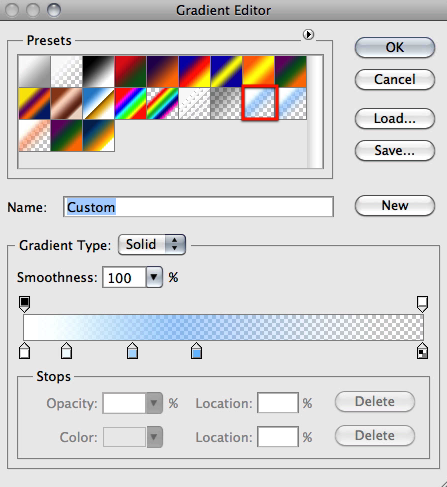The height and width of the screenshot is (487, 447).
Task: Select the first white color stop
Action: point(24,350)
